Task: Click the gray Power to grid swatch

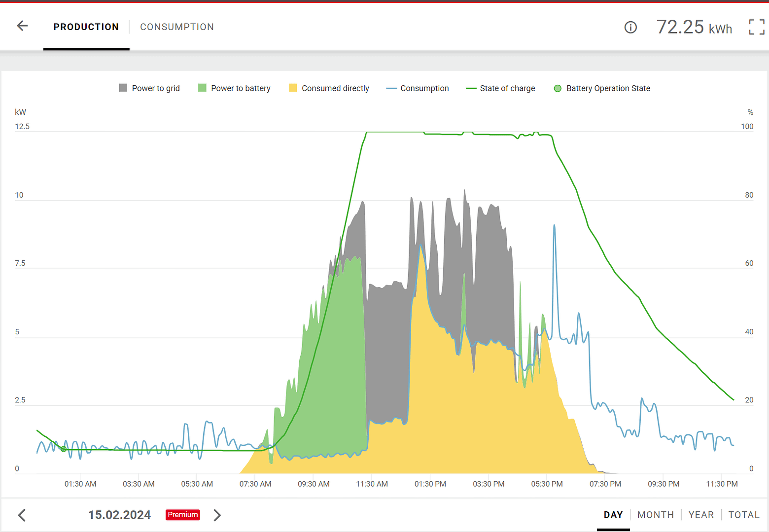Action: point(123,88)
